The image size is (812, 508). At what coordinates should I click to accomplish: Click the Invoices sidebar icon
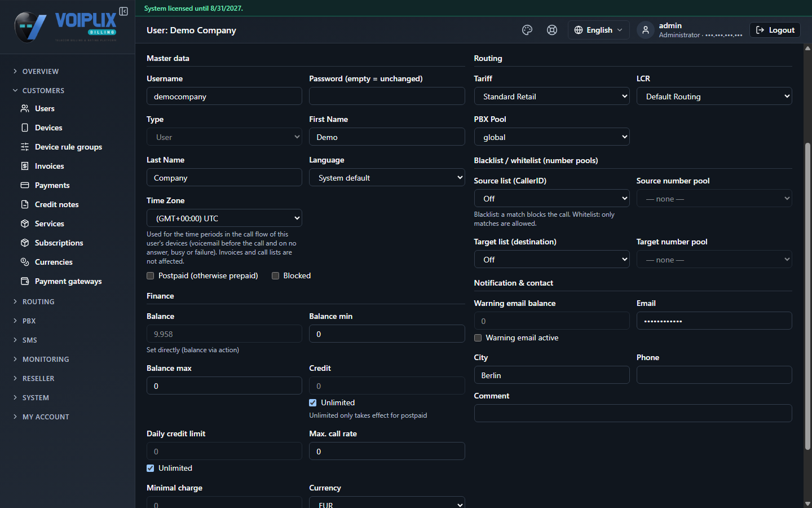tap(25, 166)
